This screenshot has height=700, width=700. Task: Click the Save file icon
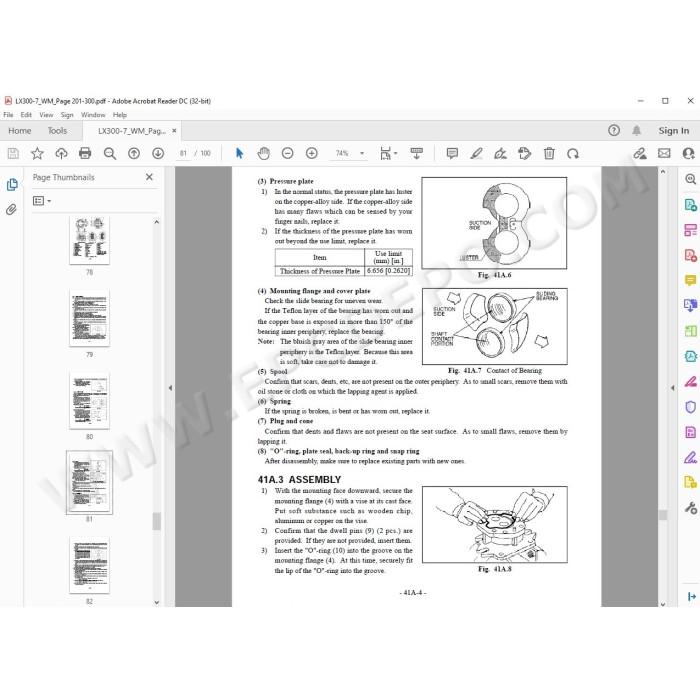[x=13, y=154]
